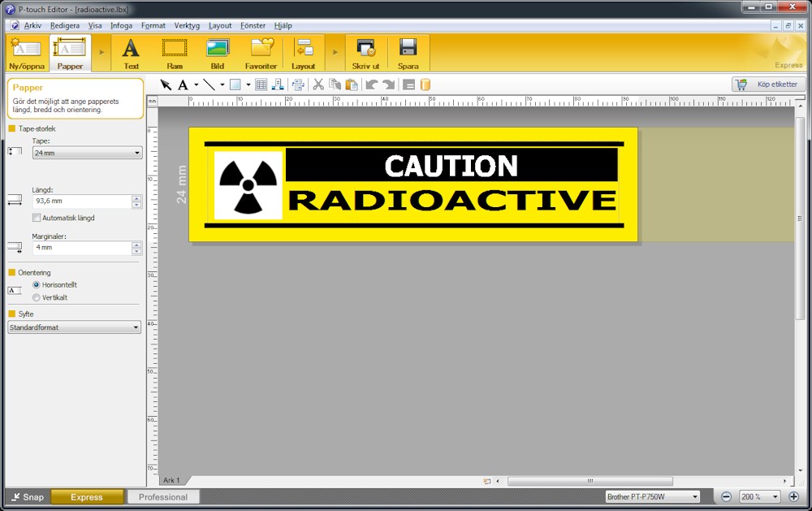Switch to the Professional mode tab
Viewport: 812px width, 511px height.
[163, 497]
